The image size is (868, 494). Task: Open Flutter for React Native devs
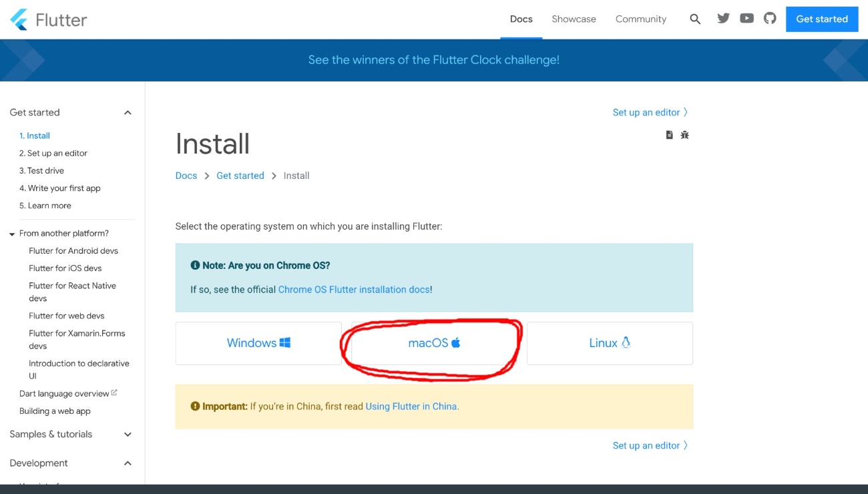click(x=72, y=292)
